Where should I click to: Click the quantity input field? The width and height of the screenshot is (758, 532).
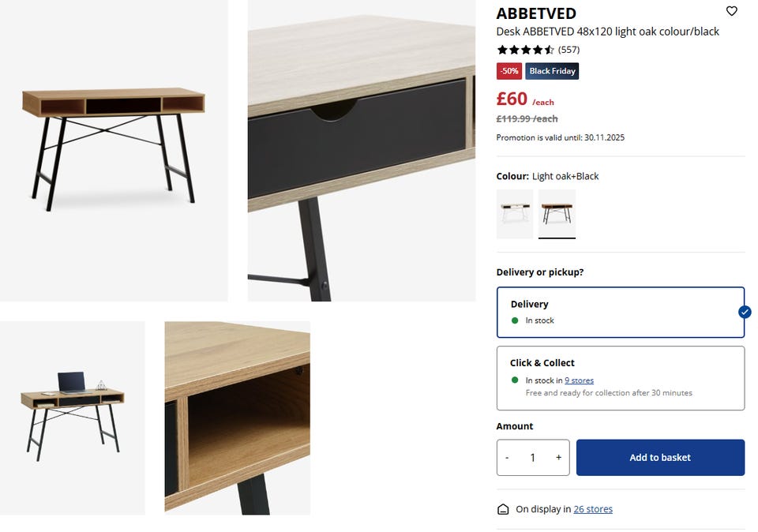533,457
